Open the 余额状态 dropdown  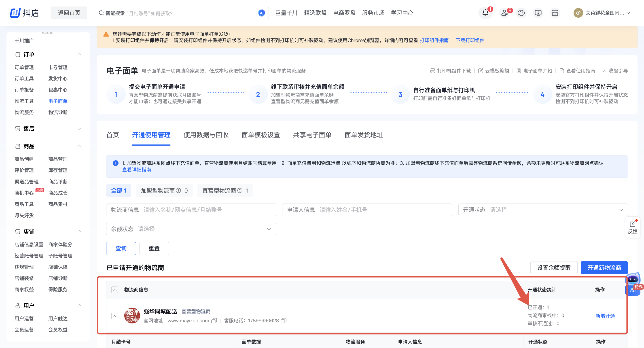point(191,229)
